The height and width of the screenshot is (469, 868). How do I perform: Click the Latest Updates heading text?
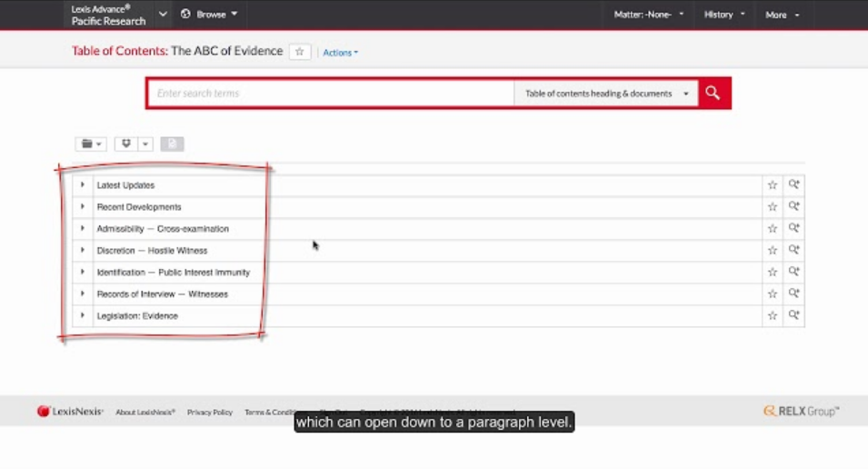pos(125,185)
